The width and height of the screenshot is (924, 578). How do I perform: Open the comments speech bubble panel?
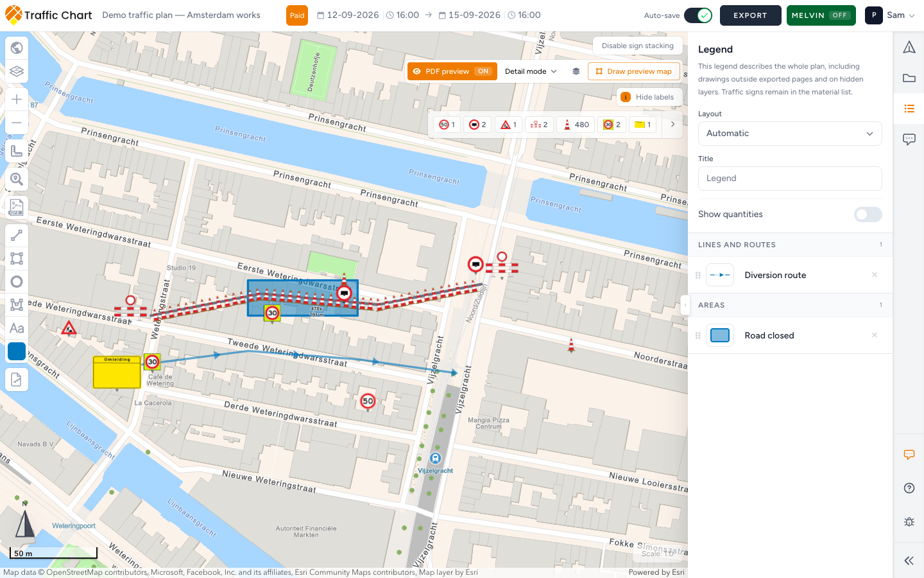(909, 139)
